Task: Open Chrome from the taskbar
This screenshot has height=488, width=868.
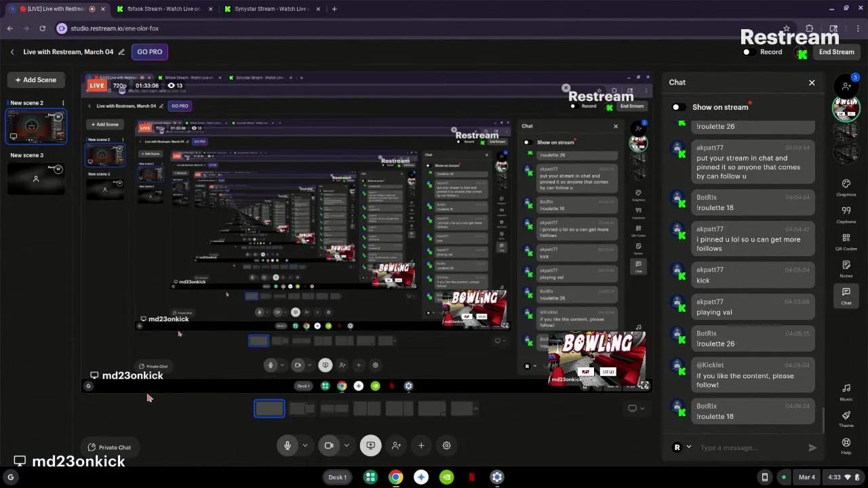Action: pyautogui.click(x=395, y=477)
